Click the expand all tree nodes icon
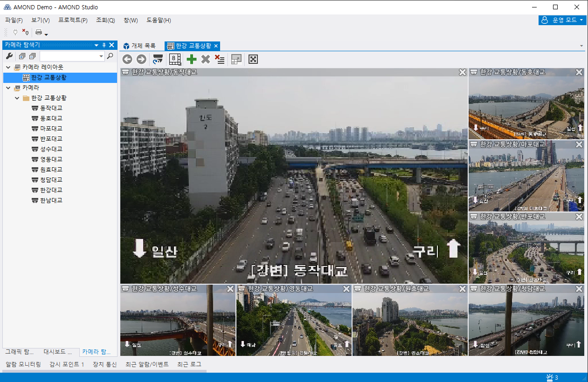 (22, 56)
